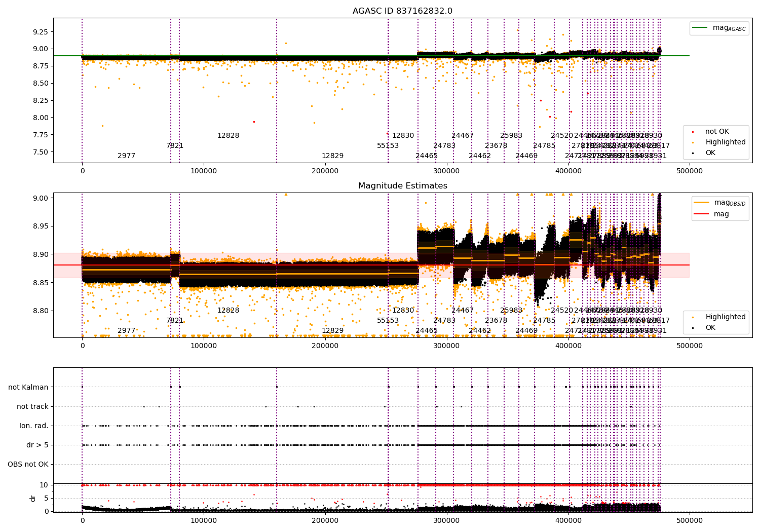760x532 pixels.
Task: Select the mag AGASC legend entry
Action: (x=719, y=28)
